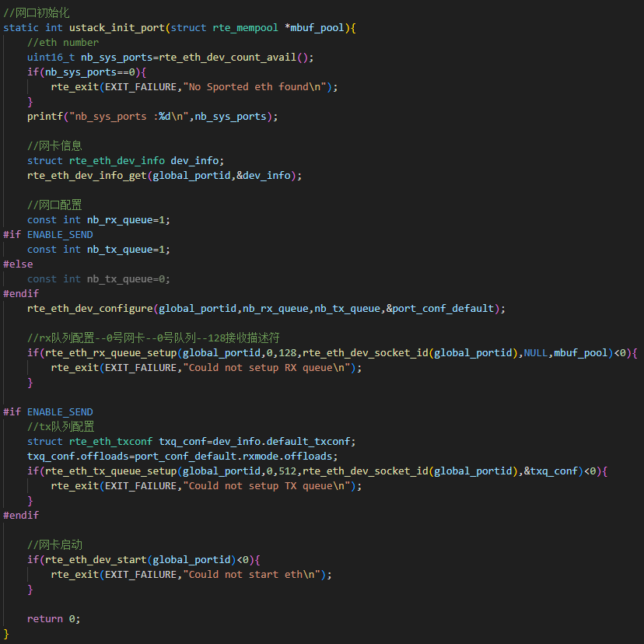Click the expression "dev_info.default_txconf"
Screen dimensions: 644x644
tap(282, 442)
